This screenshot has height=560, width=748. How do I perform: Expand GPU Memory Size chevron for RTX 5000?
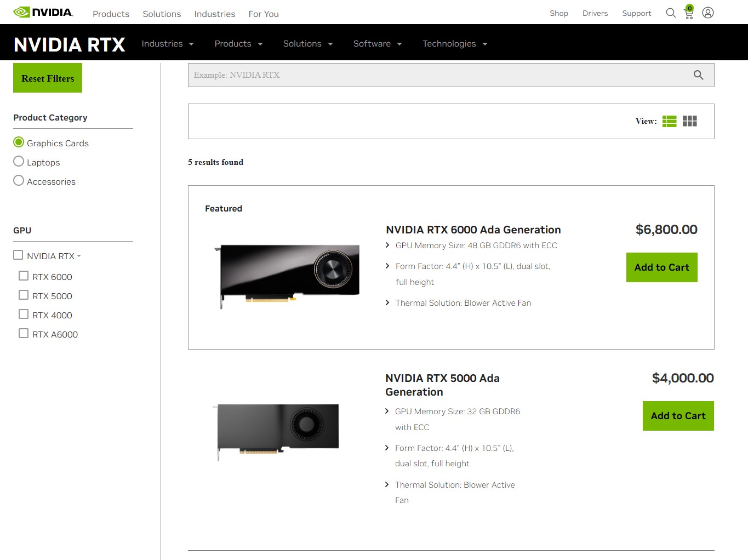pos(387,411)
